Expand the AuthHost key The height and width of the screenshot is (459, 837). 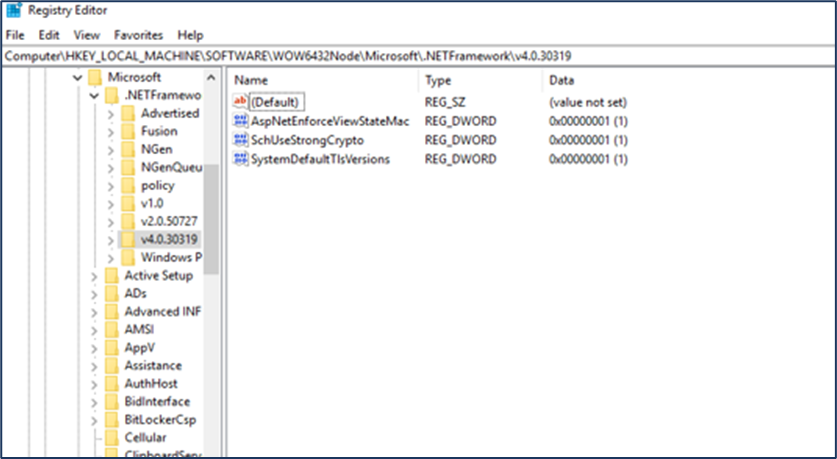[94, 384]
